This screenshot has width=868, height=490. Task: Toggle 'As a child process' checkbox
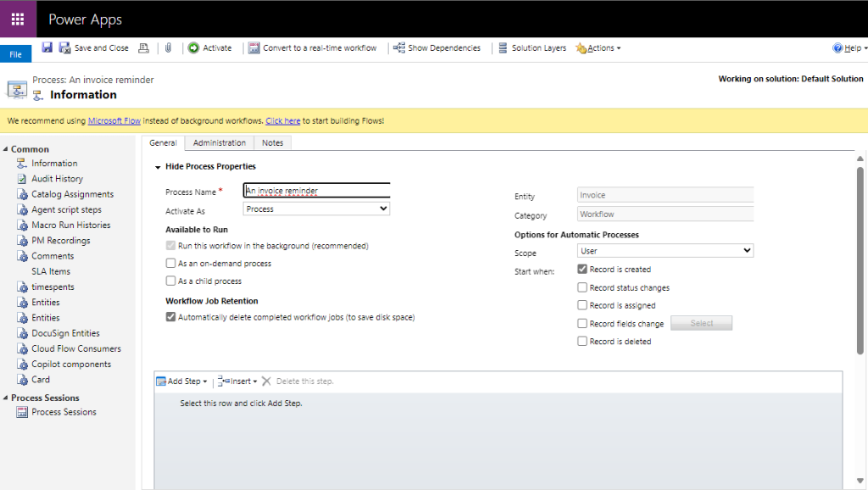(x=170, y=281)
